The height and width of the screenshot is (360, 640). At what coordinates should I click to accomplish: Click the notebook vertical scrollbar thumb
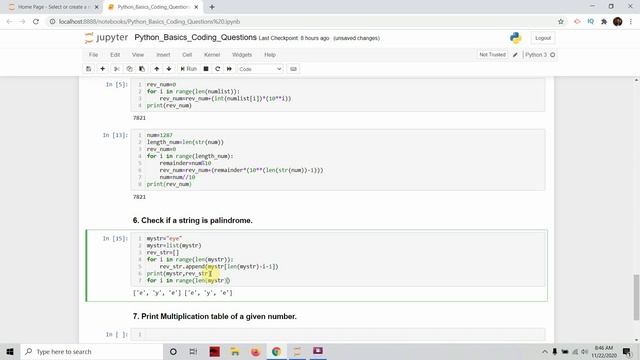(x=636, y=297)
